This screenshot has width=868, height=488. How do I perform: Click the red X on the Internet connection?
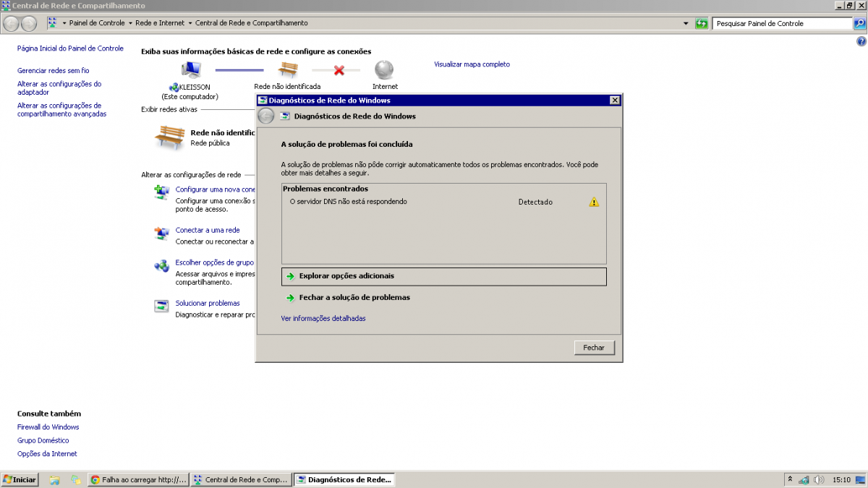[338, 70]
